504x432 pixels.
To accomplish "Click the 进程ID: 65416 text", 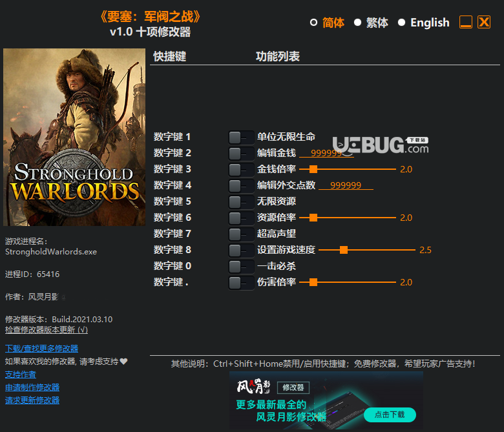I will (32, 274).
